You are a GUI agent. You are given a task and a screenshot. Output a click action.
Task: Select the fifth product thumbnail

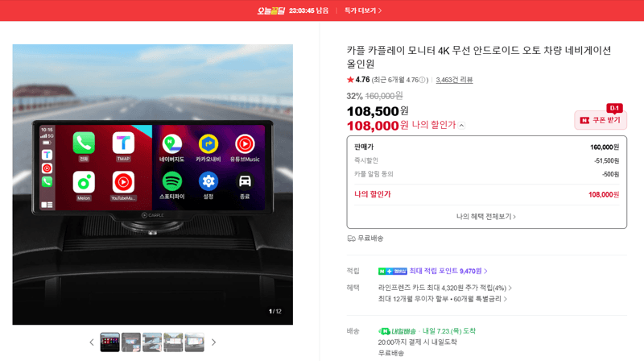tap(194, 342)
